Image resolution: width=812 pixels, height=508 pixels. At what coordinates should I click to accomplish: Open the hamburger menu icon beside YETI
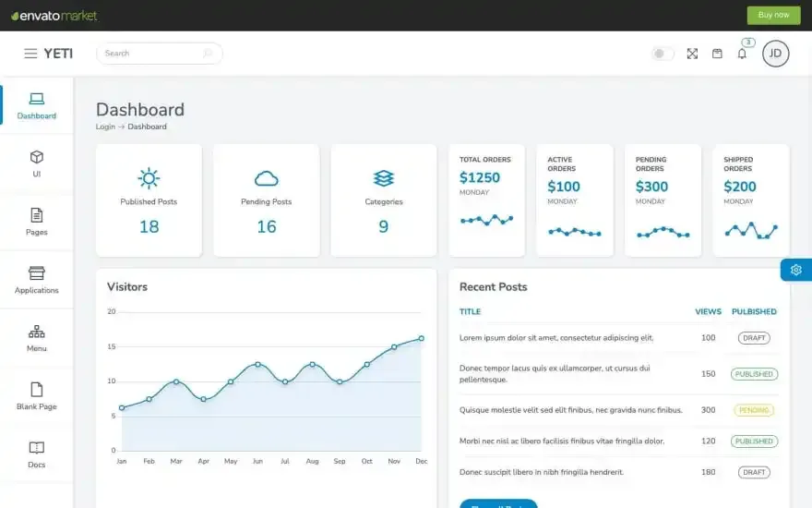point(30,54)
